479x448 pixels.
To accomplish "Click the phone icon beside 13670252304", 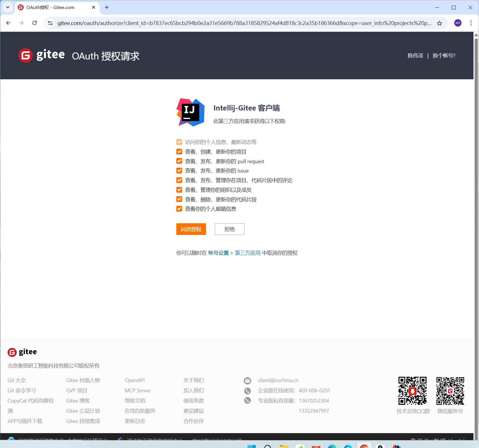I will (x=247, y=401).
